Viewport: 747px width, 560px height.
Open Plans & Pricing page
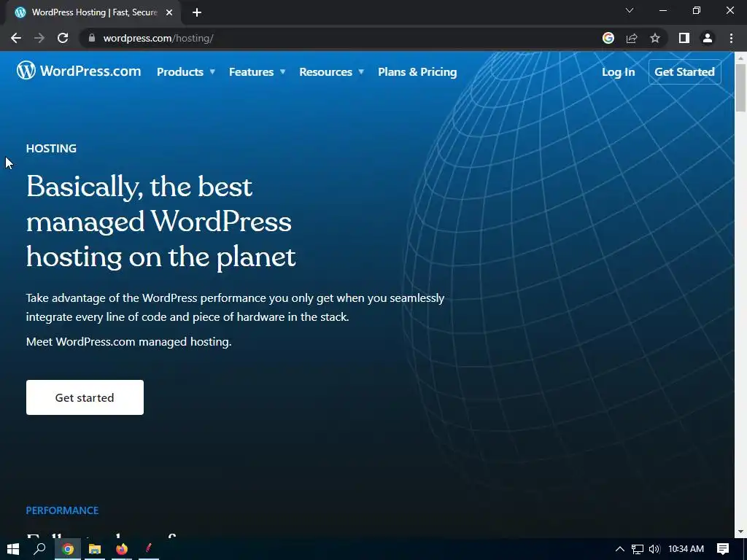click(417, 72)
